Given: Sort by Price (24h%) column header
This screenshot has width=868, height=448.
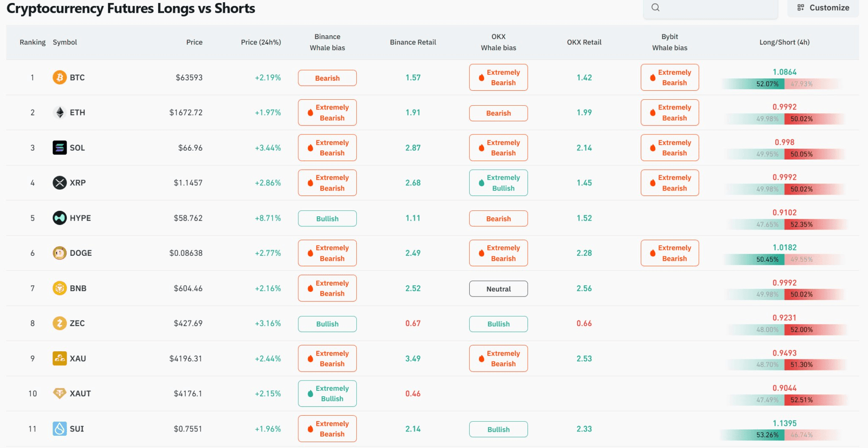Looking at the screenshot, I should click(x=261, y=42).
